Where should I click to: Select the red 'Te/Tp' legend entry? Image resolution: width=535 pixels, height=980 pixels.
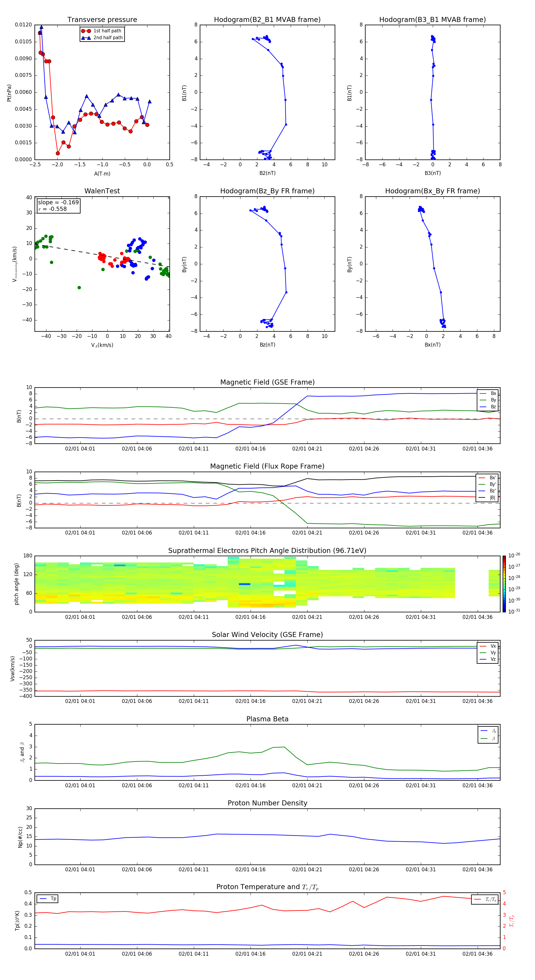(x=485, y=899)
